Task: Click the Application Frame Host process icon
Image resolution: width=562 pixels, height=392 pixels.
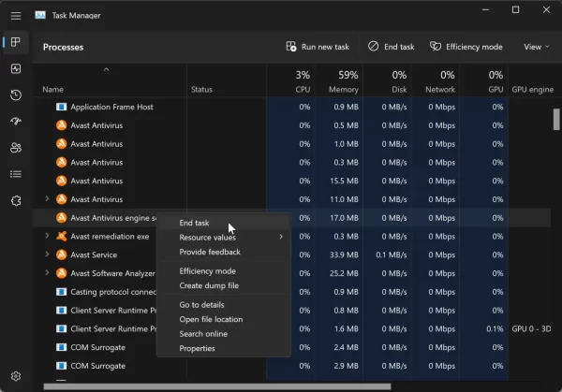Action: coord(61,107)
